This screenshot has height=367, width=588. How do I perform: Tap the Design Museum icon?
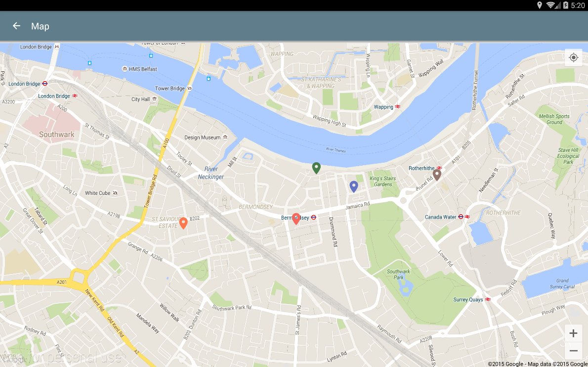[x=225, y=138]
